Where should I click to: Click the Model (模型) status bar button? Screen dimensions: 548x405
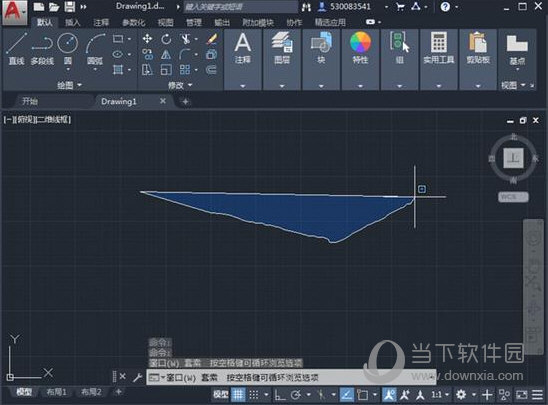click(x=221, y=395)
